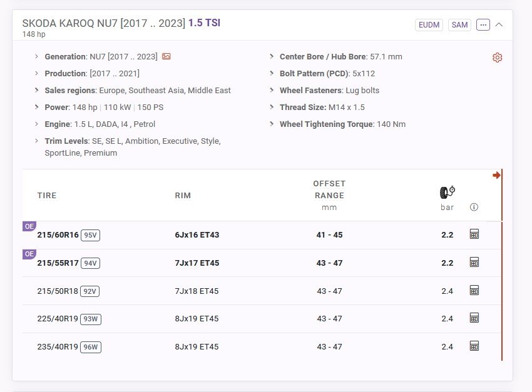The image size is (532, 392).
Task: Click the pressure 2.4 for 235/40R19
Action: click(447, 347)
